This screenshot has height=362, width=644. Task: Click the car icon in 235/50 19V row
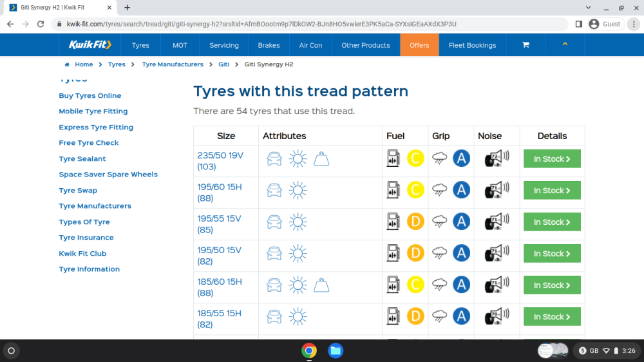point(274,158)
